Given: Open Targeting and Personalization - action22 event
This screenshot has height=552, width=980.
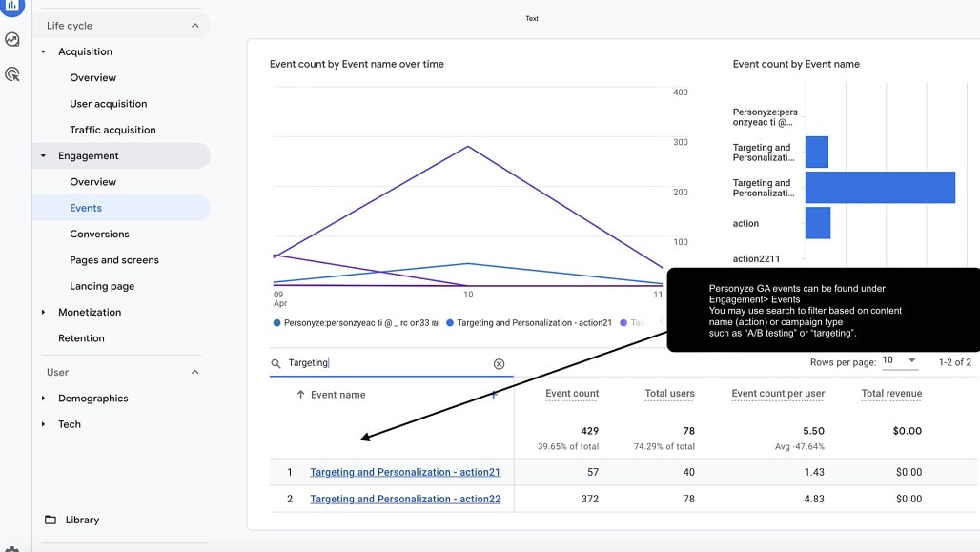Looking at the screenshot, I should 405,499.
